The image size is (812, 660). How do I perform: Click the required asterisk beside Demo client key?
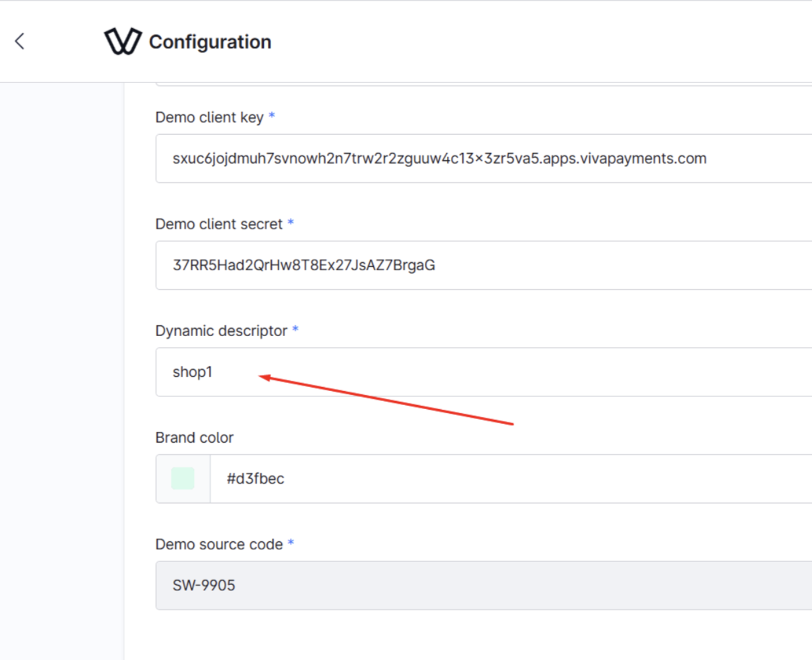272,116
